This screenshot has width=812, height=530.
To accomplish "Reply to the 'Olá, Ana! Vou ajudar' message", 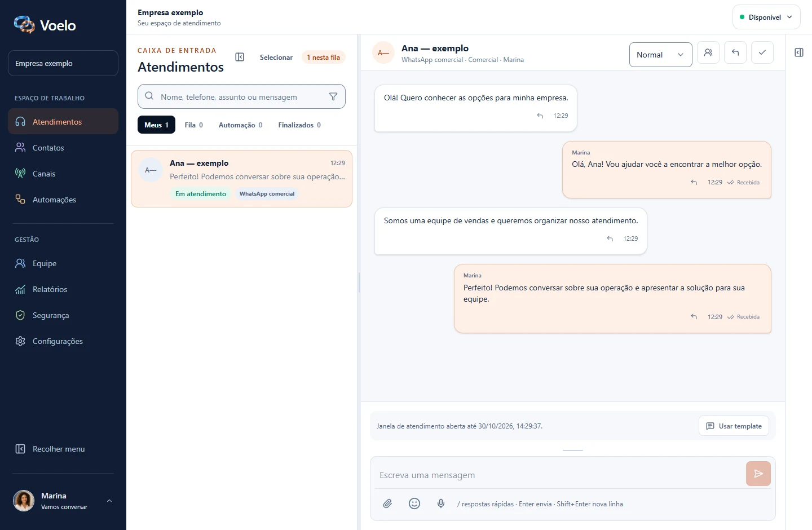I will 694,182.
